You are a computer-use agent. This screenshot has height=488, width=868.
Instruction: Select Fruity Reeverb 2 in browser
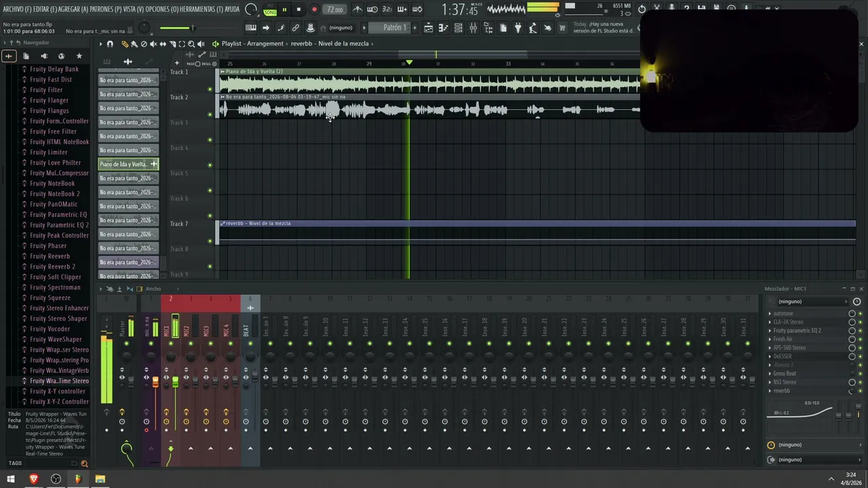click(53, 266)
